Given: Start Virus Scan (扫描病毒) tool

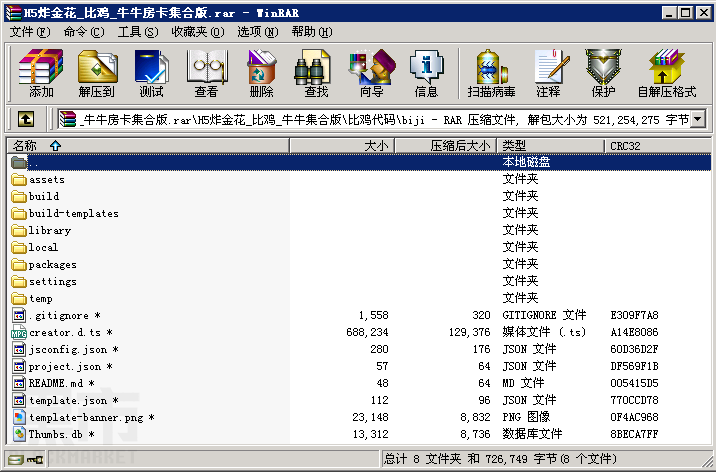Looking at the screenshot, I should coord(491,73).
